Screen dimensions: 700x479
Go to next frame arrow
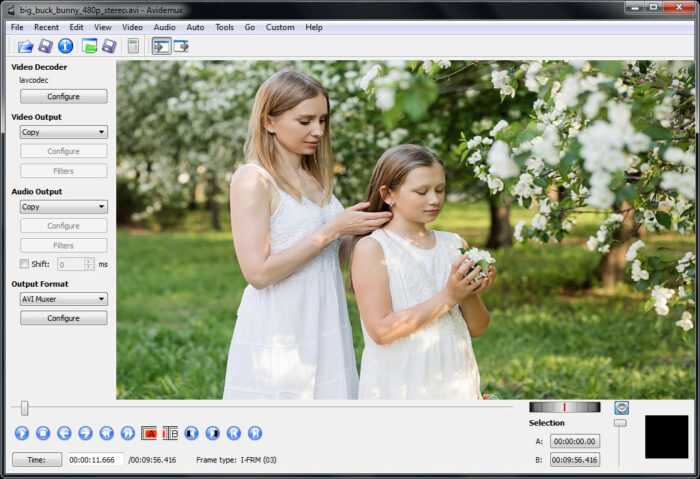pyautogui.click(x=85, y=433)
